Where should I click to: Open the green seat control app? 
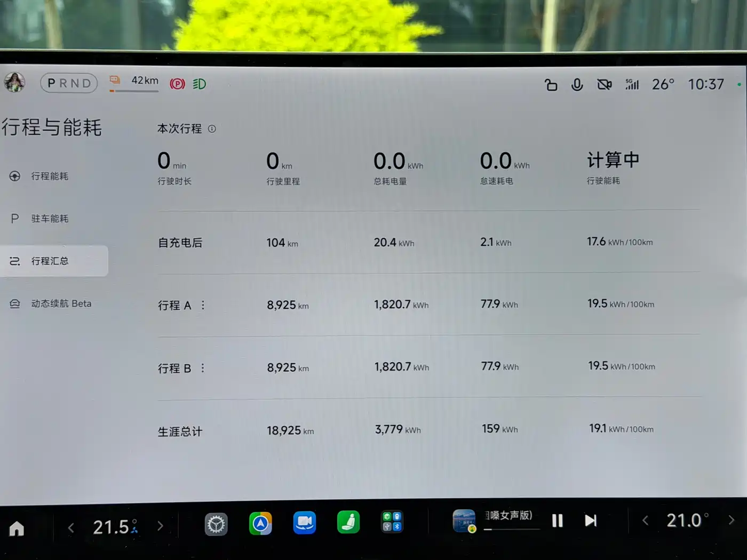(x=348, y=522)
